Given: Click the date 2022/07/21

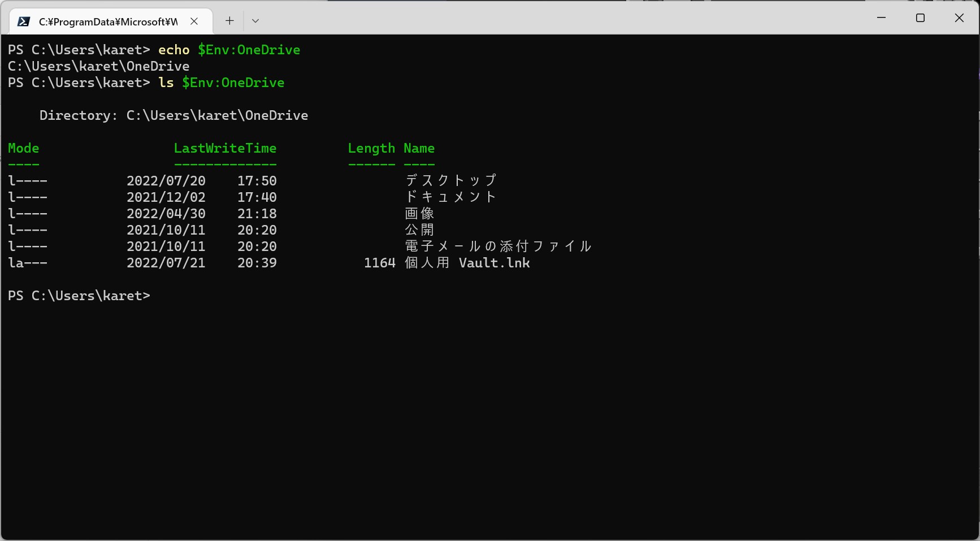Looking at the screenshot, I should (166, 263).
